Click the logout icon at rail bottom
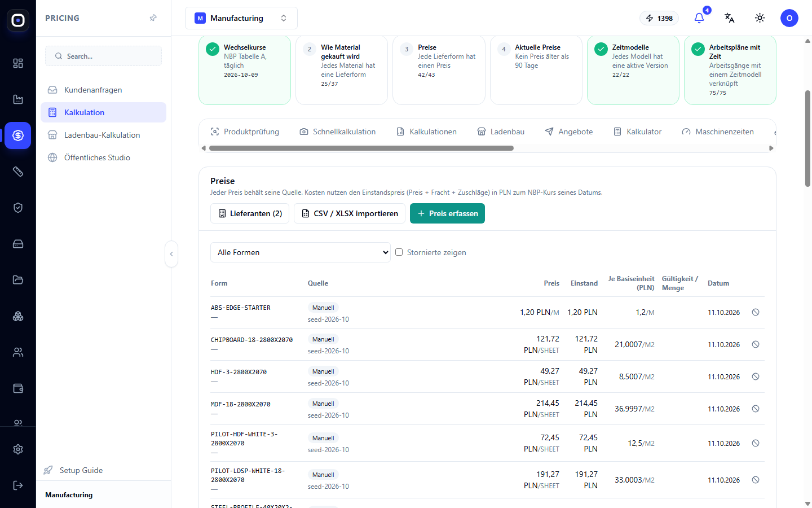Screen dimensions: 812x508 coord(18,485)
